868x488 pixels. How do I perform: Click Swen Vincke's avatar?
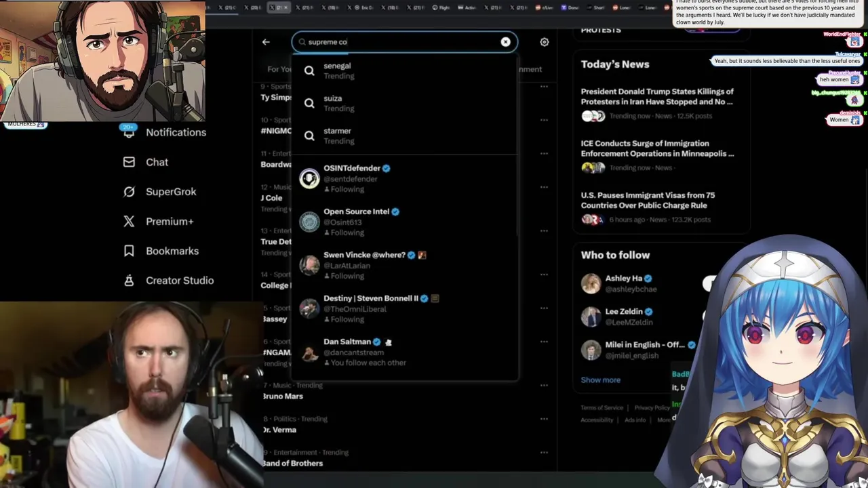309,265
